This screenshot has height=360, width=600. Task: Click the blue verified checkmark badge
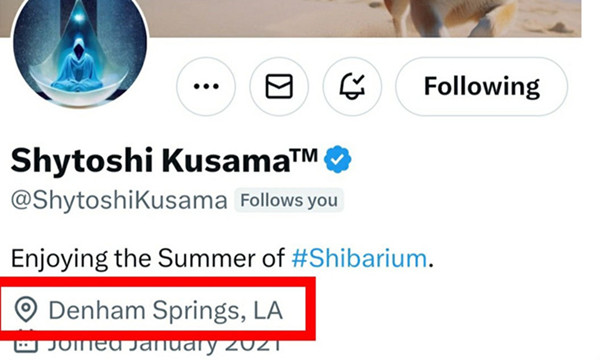[x=338, y=159]
